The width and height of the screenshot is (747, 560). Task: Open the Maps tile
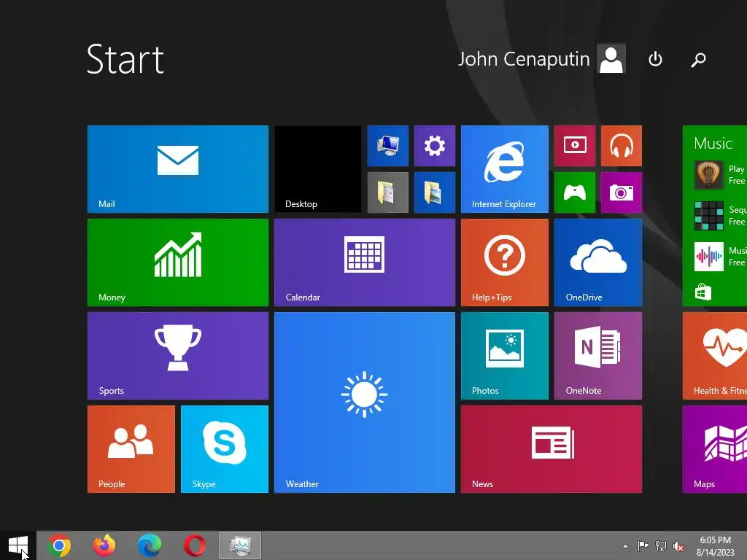tap(715, 449)
